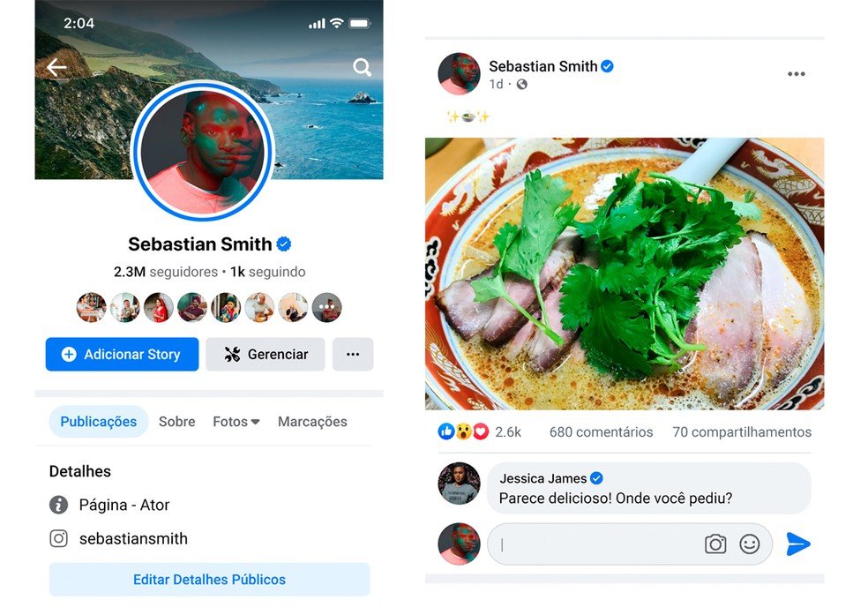
Task: Open the ramen bowl post photo
Action: [625, 274]
